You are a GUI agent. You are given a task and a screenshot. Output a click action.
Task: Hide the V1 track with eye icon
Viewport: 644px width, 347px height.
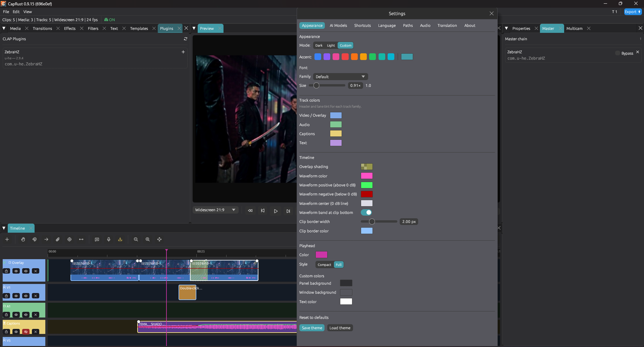[x=16, y=296]
